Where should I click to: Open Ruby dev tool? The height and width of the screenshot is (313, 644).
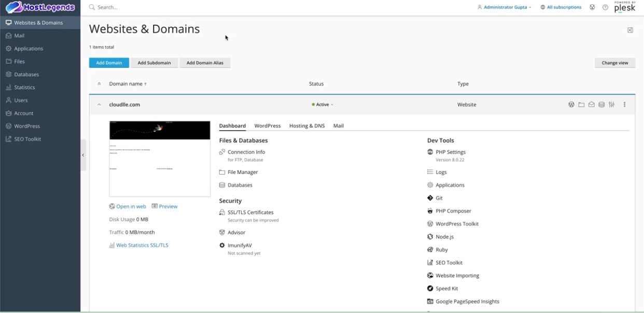442,250
